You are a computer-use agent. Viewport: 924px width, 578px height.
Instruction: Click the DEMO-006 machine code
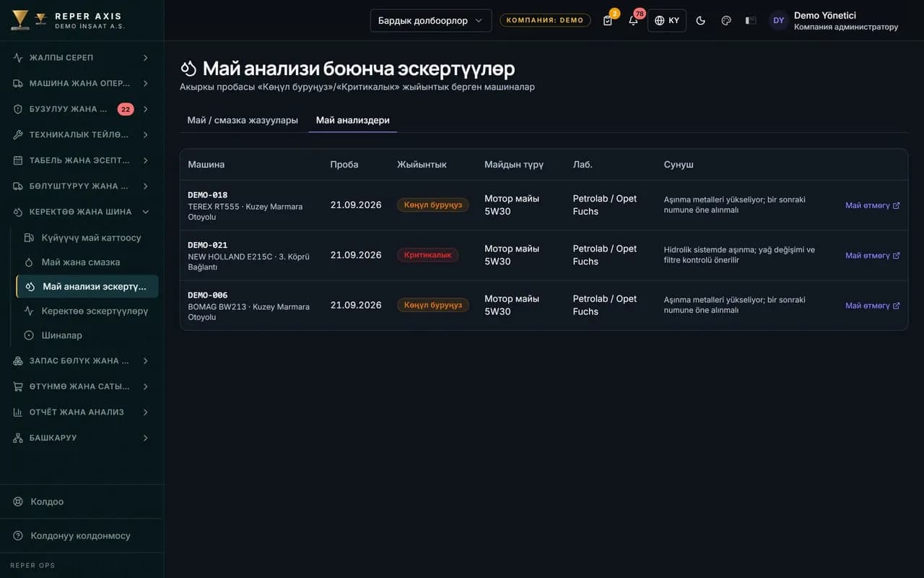(208, 295)
